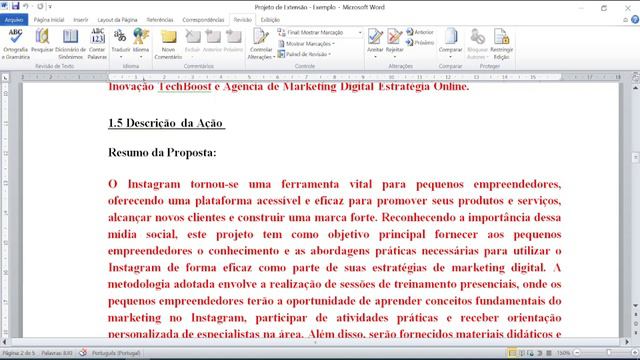Expand the Rejeitar dropdown arrow
This screenshot has width=640, height=360.
tap(395, 57)
